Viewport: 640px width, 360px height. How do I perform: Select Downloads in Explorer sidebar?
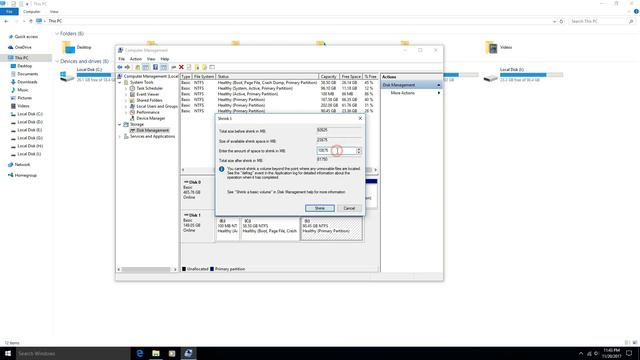(x=27, y=82)
